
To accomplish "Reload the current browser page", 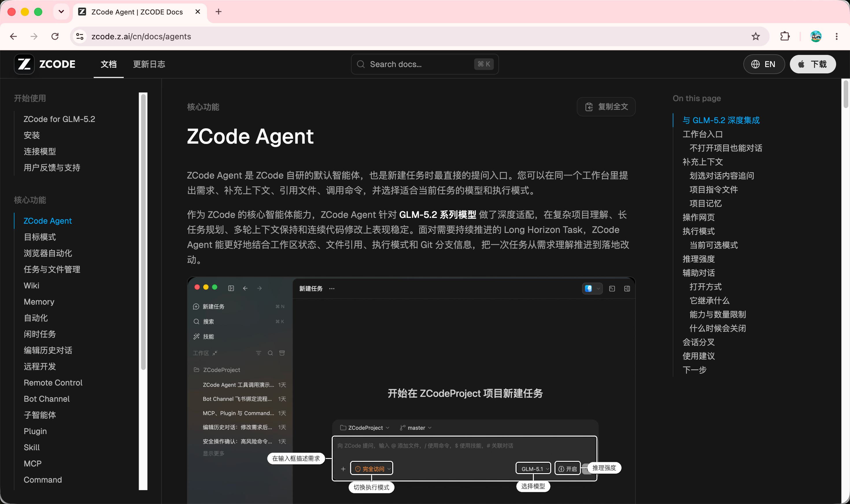I will pyautogui.click(x=55, y=36).
